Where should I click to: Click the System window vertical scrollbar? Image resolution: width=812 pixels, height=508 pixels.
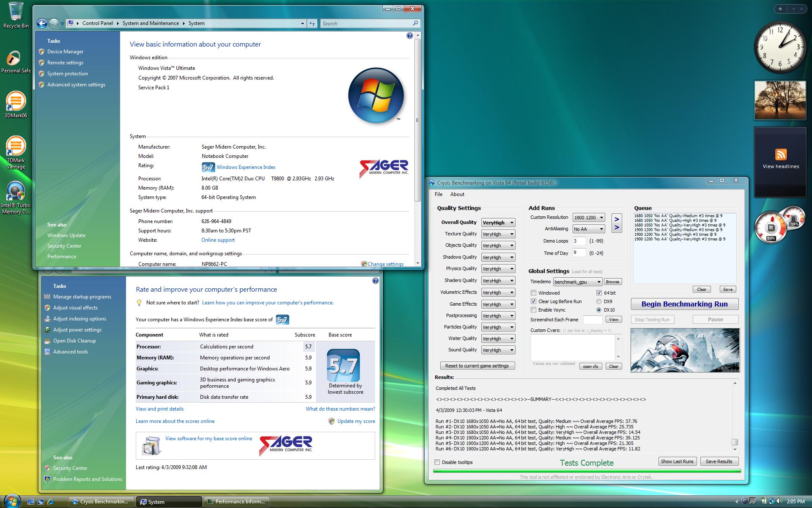417,149
